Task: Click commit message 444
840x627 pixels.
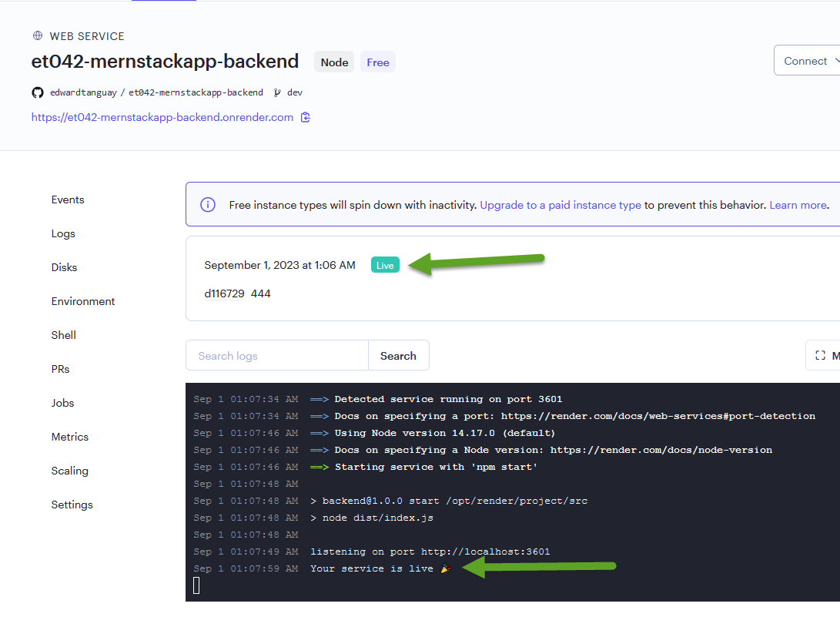Action: [261, 293]
